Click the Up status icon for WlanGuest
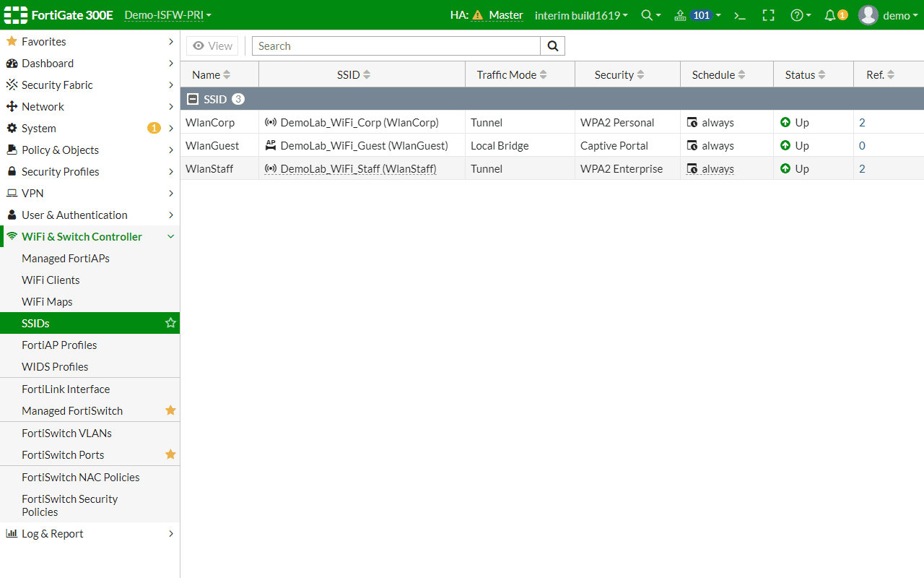 coord(785,146)
